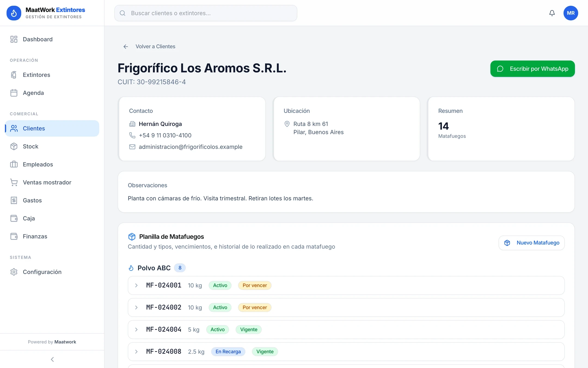Open Ventas mostrador page
This screenshot has height=368, width=588.
click(x=52, y=182)
